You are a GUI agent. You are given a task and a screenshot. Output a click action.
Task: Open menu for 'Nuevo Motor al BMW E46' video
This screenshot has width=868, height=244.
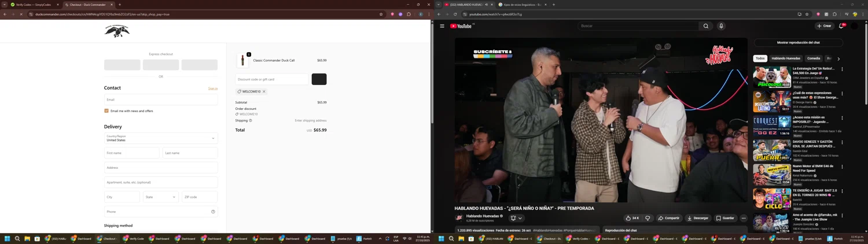pyautogui.click(x=842, y=167)
